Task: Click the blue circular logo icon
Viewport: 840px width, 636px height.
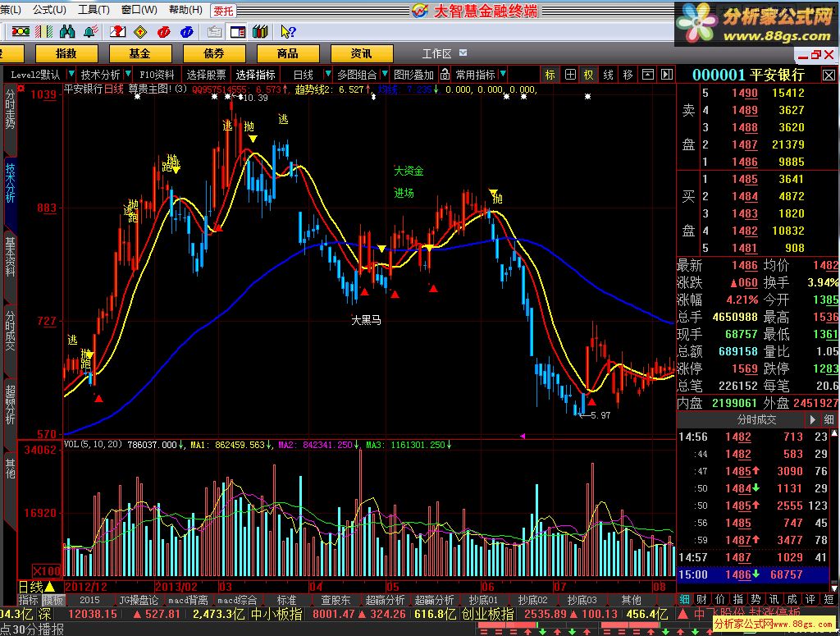Action: [x=186, y=32]
